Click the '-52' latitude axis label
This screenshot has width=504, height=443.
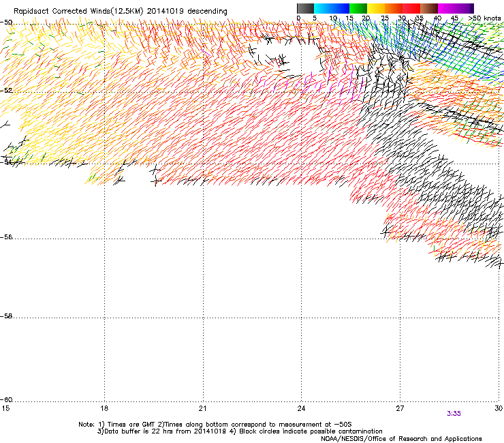(x=6, y=91)
